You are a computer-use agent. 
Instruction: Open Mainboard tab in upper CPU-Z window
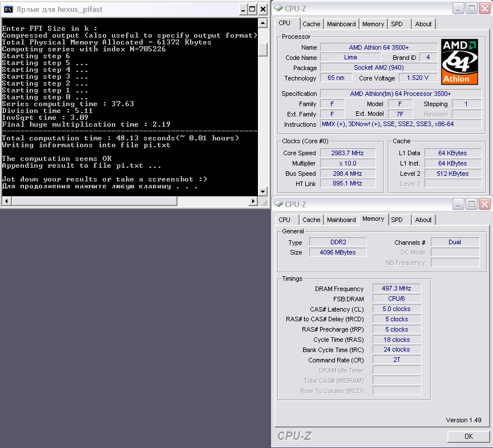341,24
